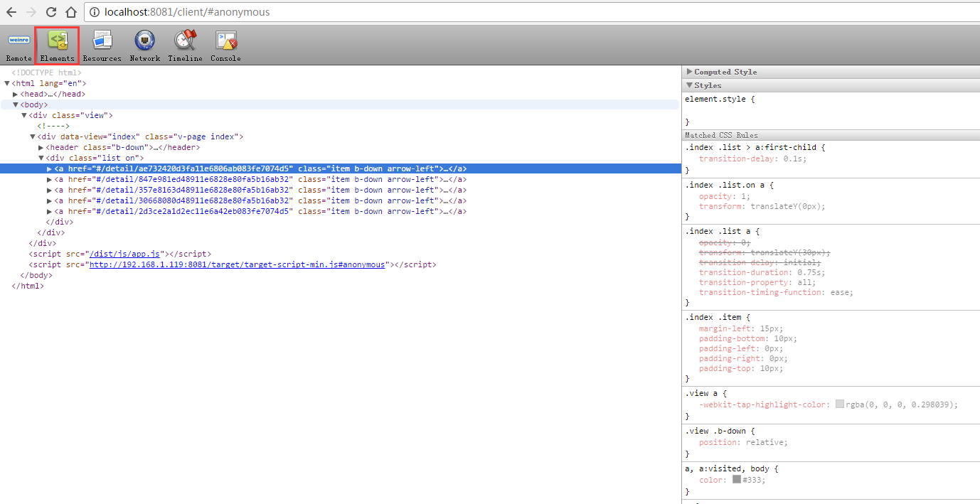Open the Console panel
The width and height of the screenshot is (980, 504).
(226, 46)
